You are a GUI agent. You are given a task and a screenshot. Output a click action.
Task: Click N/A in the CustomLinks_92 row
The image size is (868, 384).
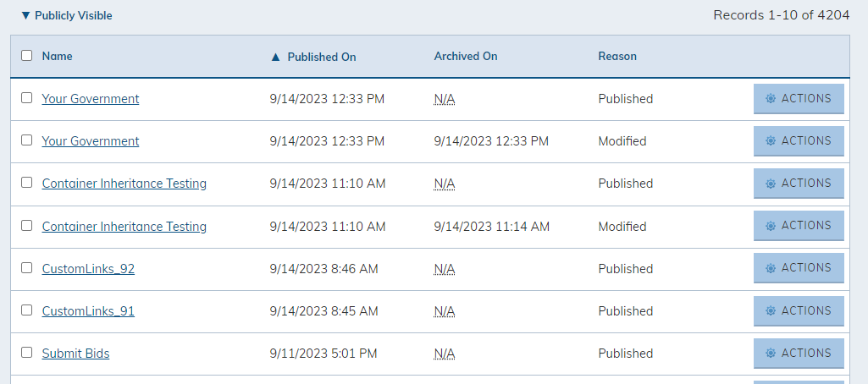point(445,268)
